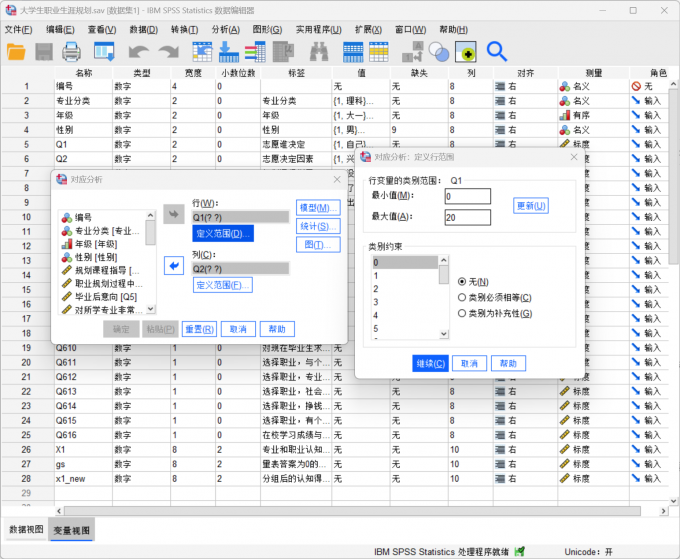This screenshot has width=680, height=559.
Task: Open the 实用程序(U) menu
Action: coord(318,29)
